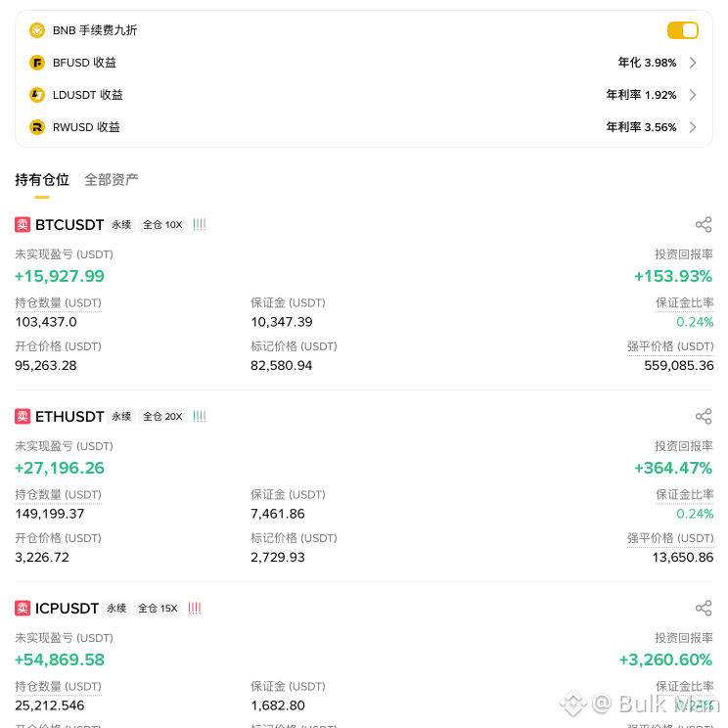Select the 持有仓位 tab
Viewport: 728px width, 728px height.
pyautogui.click(x=42, y=180)
